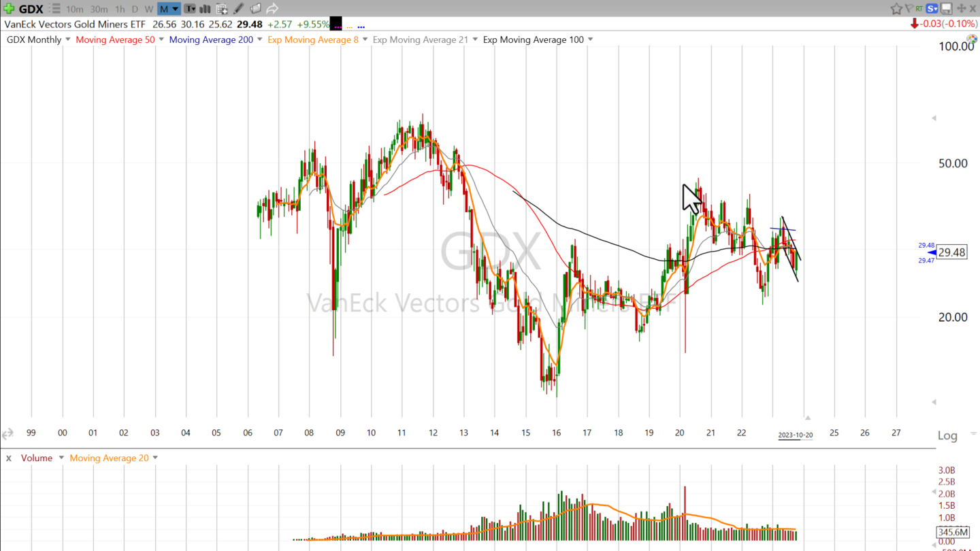Click the save floppy disk icon
The height and width of the screenshot is (551, 980).
click(947, 9)
